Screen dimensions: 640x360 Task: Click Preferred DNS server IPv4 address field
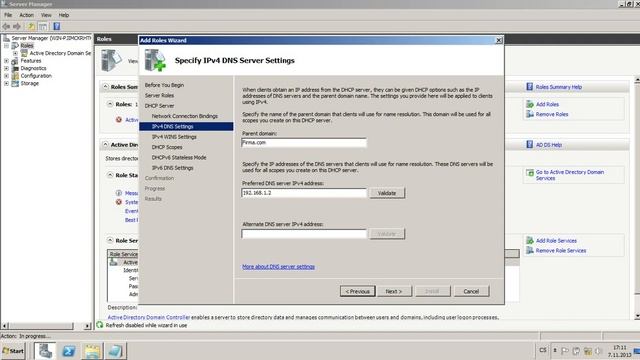tap(304, 193)
